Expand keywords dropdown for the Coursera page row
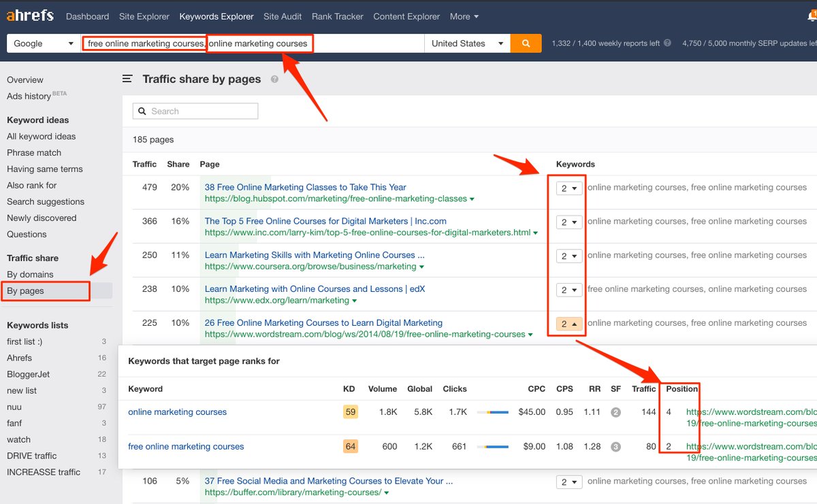The height and width of the screenshot is (504, 817). point(569,256)
